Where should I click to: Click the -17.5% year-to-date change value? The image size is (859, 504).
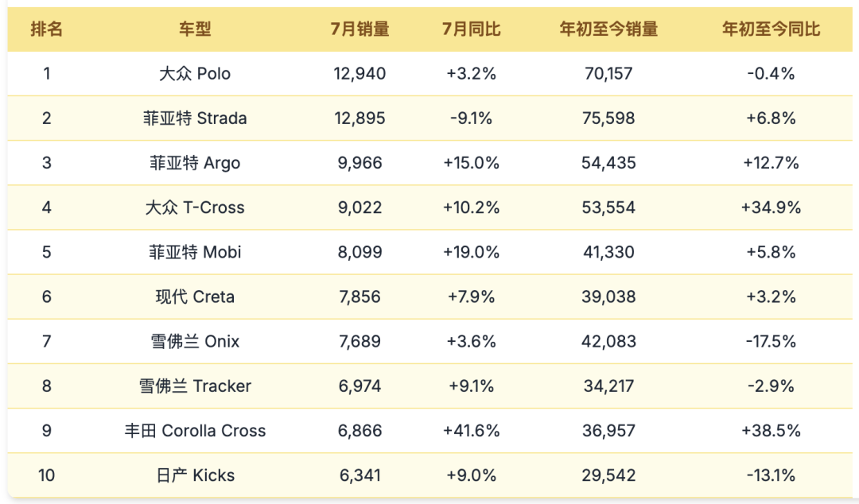[771, 341]
